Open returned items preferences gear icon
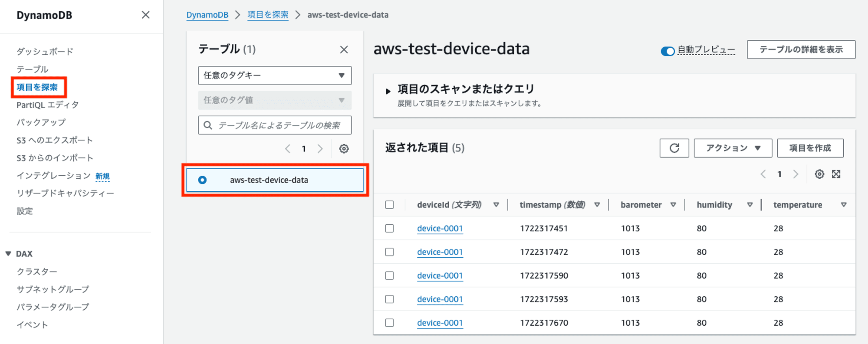Viewport: 868px width, 344px height. coord(819,174)
